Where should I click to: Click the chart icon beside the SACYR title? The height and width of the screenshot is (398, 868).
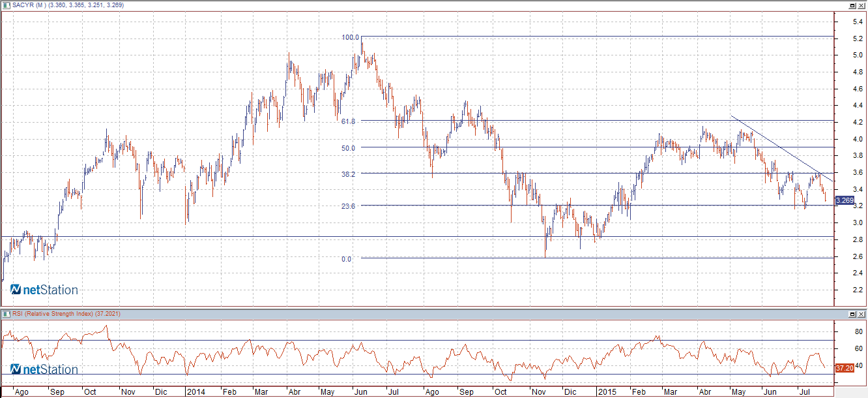coord(7,5)
